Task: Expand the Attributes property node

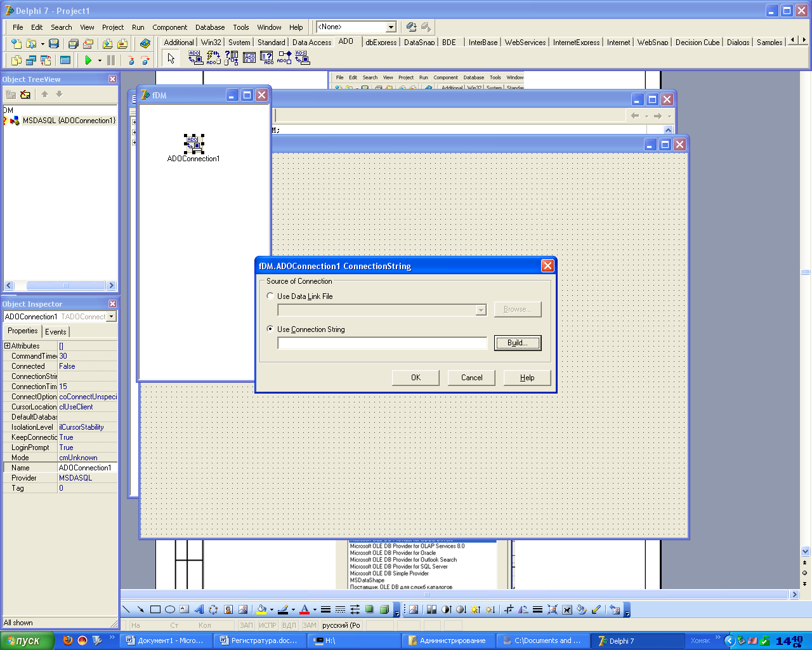Action: 7,346
